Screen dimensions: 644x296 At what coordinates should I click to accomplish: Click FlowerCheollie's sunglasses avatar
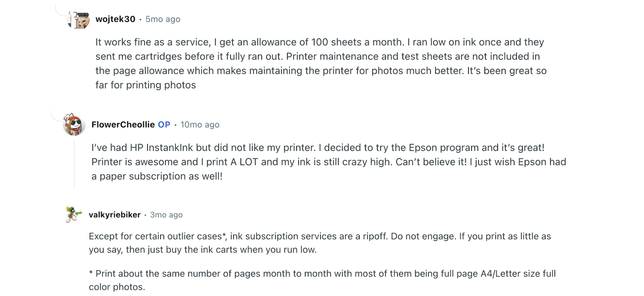[74, 124]
